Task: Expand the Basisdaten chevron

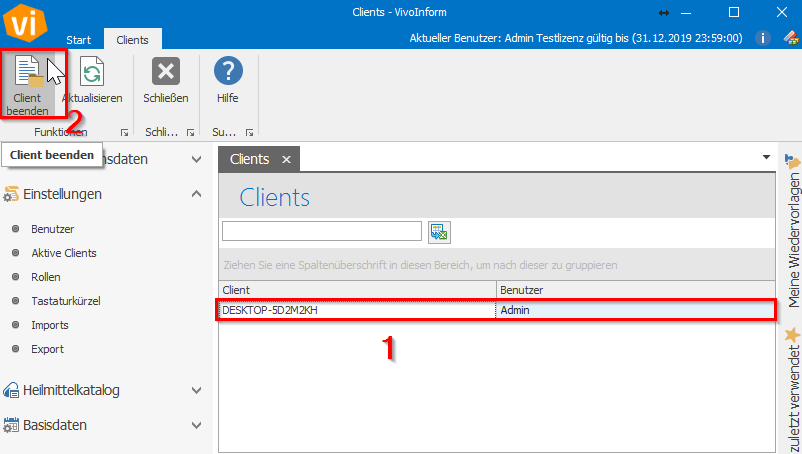Action: (x=196, y=425)
